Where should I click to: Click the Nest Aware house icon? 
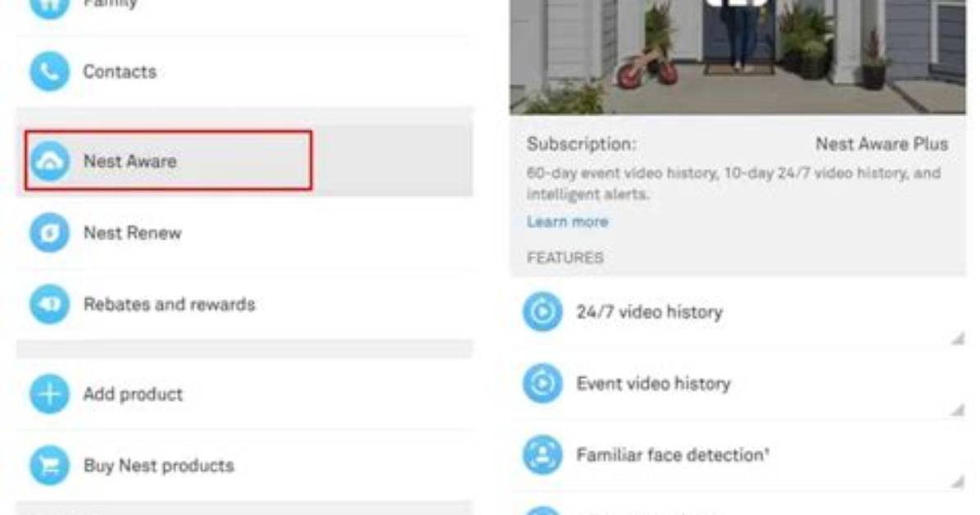point(49,161)
